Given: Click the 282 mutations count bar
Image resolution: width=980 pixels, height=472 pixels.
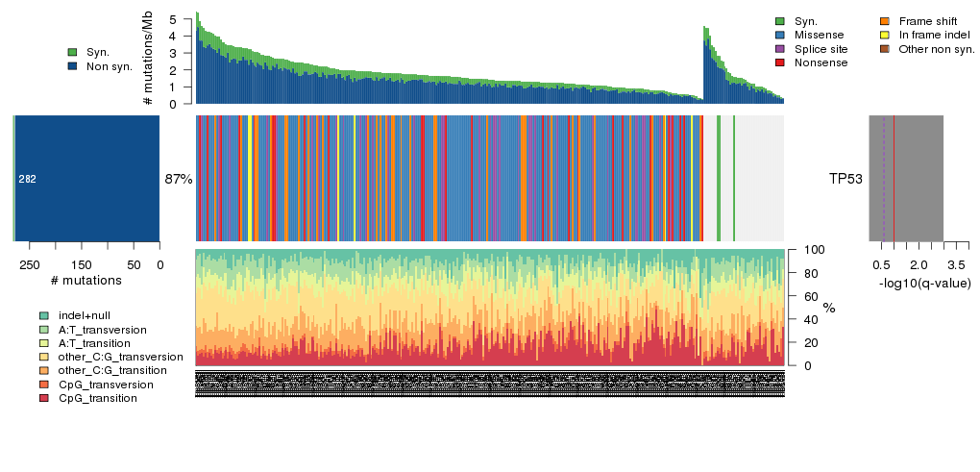Looking at the screenshot, I should [x=86, y=179].
